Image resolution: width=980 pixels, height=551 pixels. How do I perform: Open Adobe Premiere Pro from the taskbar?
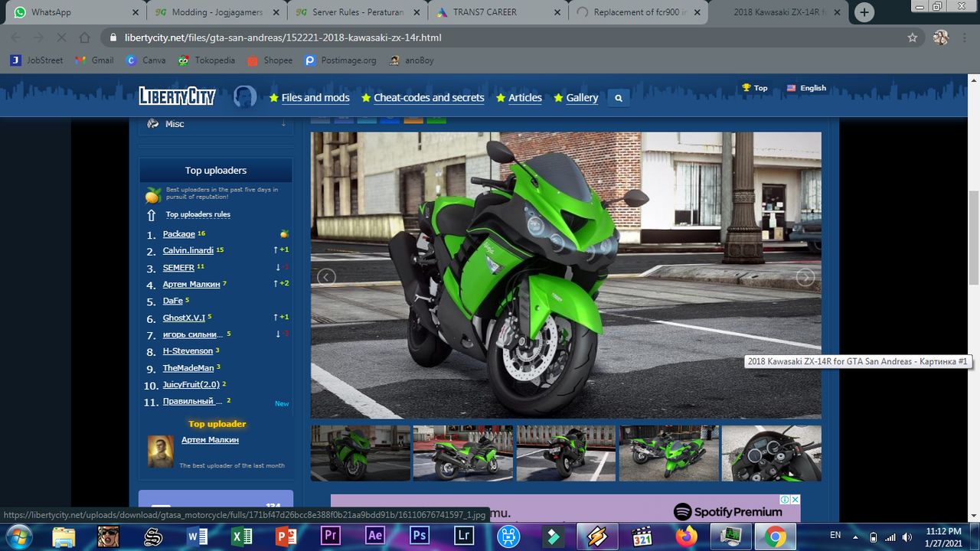pos(331,536)
